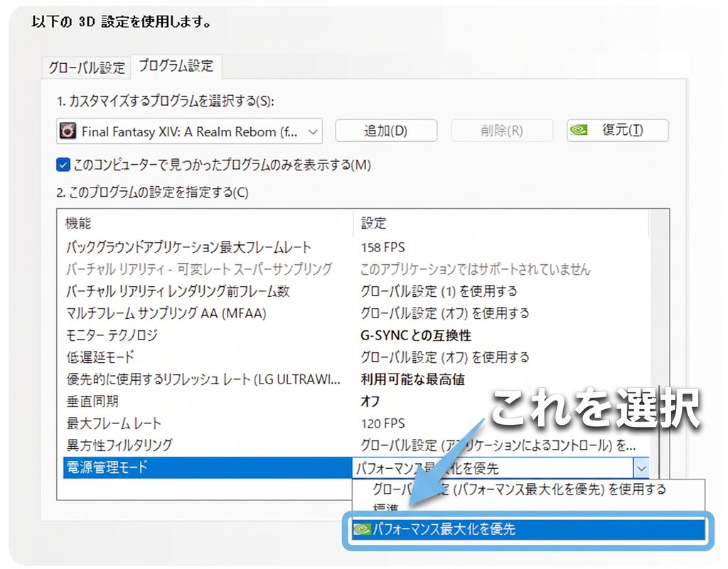Open the Final Fantasy XIV program dropdown
728x569 pixels.
coord(189,131)
